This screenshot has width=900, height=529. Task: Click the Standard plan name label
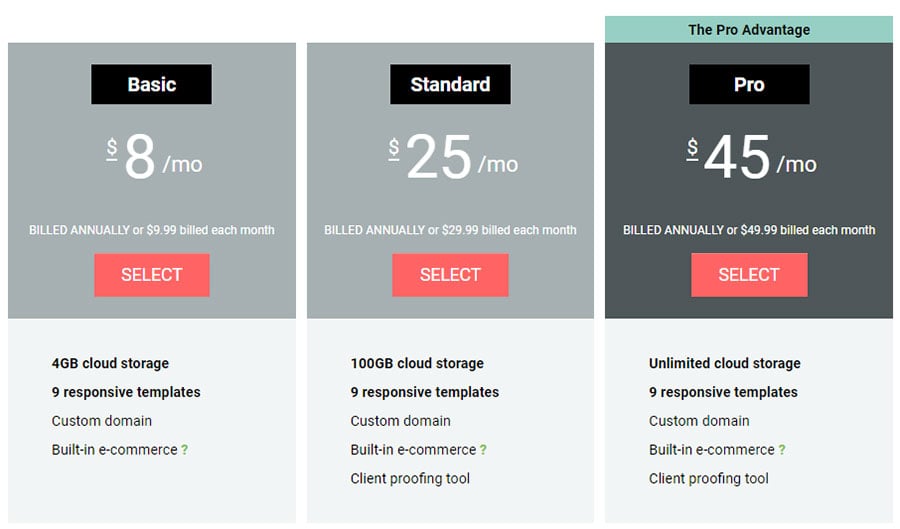pyautogui.click(x=450, y=85)
